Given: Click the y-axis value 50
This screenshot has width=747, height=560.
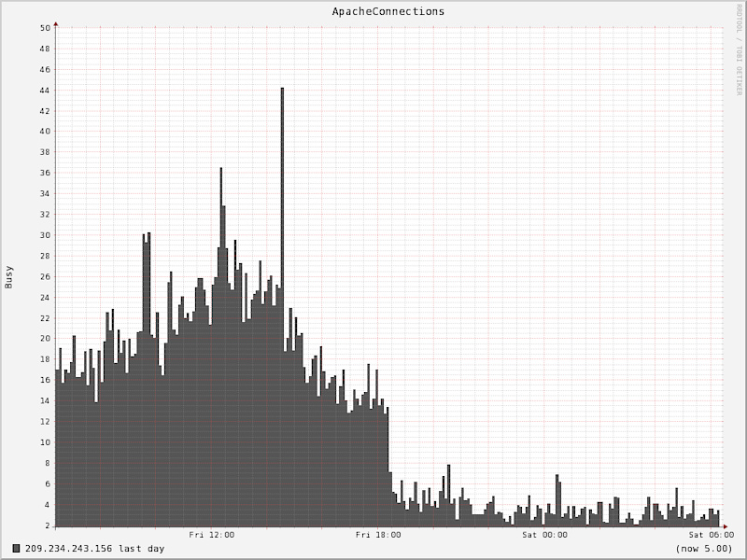Looking at the screenshot, I should coord(45,28).
